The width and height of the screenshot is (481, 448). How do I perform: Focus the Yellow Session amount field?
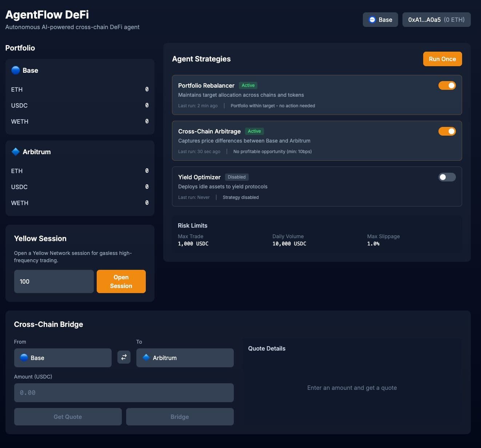click(54, 281)
